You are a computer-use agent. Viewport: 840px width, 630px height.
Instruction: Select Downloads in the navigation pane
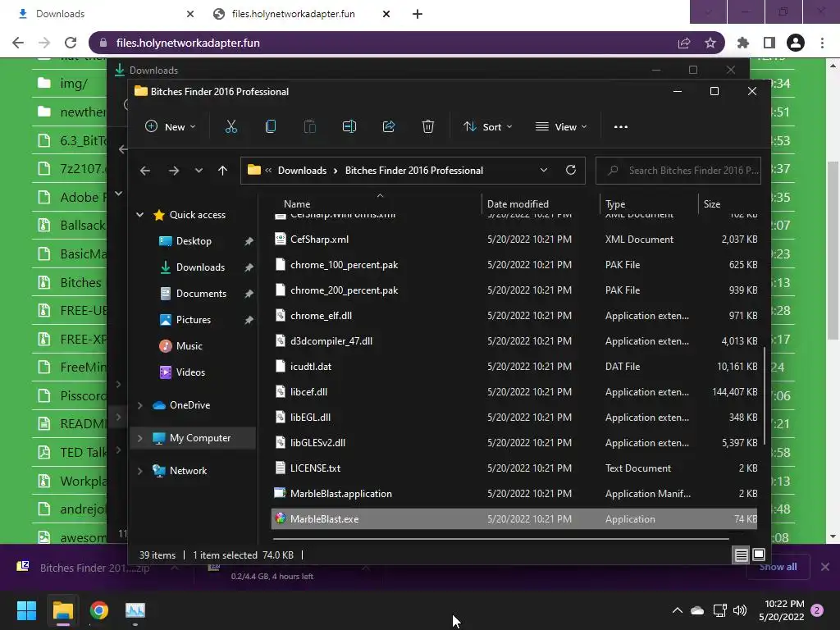click(200, 267)
